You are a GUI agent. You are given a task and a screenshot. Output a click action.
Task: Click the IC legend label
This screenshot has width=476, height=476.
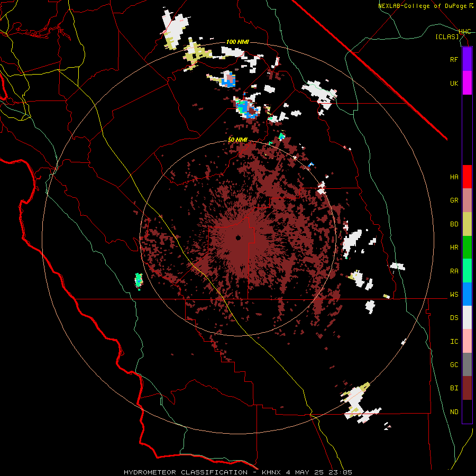454,342
